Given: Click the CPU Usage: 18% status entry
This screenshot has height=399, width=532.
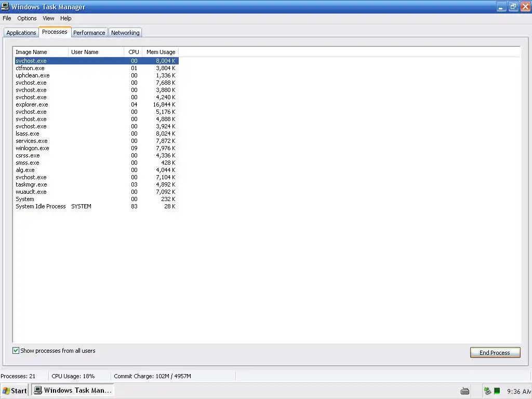Looking at the screenshot, I should click(x=73, y=376).
